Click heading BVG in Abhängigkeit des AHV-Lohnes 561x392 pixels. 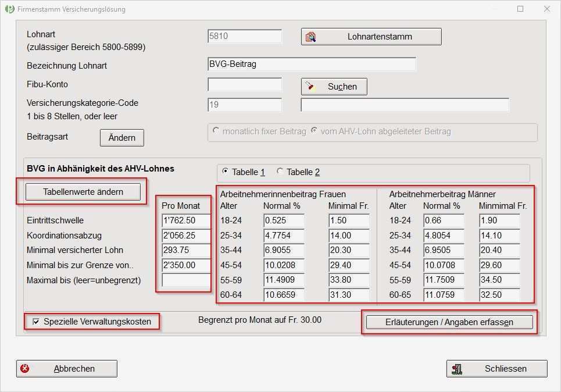pos(101,169)
